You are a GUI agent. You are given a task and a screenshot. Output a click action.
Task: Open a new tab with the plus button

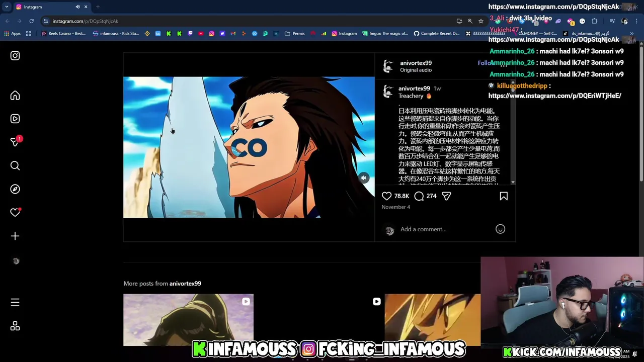(x=98, y=7)
